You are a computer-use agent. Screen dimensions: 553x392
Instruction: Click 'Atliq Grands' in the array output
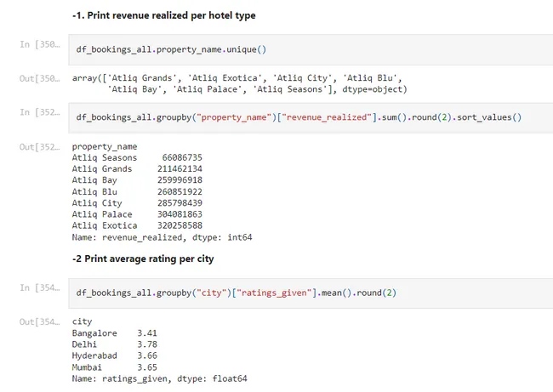(x=142, y=78)
